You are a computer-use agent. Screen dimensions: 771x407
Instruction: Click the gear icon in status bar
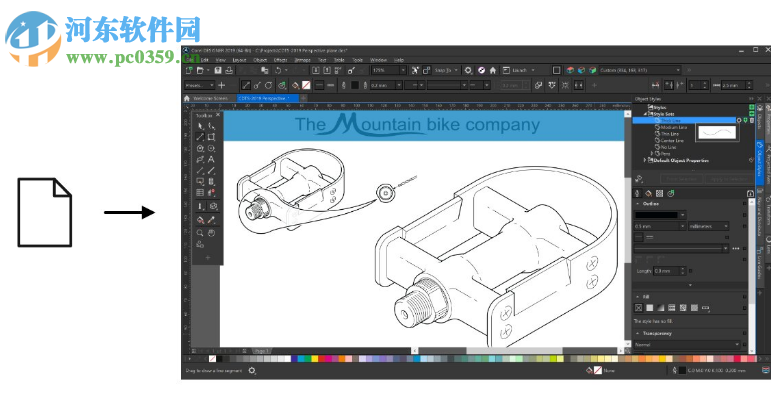pyautogui.click(x=252, y=370)
